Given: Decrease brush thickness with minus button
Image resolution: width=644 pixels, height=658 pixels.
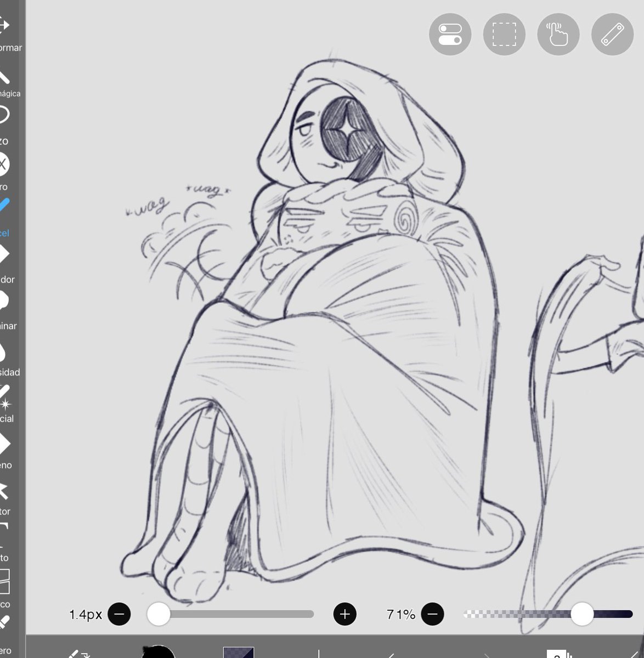Looking at the screenshot, I should pyautogui.click(x=119, y=614).
